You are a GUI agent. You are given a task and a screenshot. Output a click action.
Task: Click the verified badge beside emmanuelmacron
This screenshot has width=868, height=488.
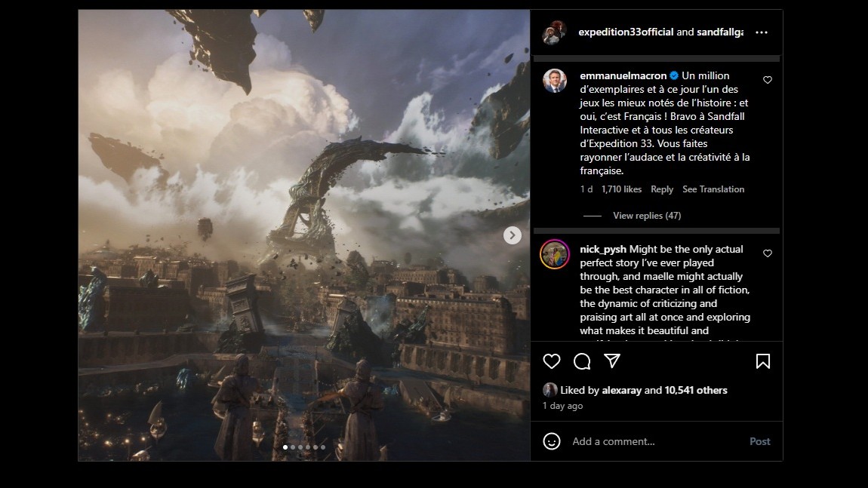(x=674, y=75)
